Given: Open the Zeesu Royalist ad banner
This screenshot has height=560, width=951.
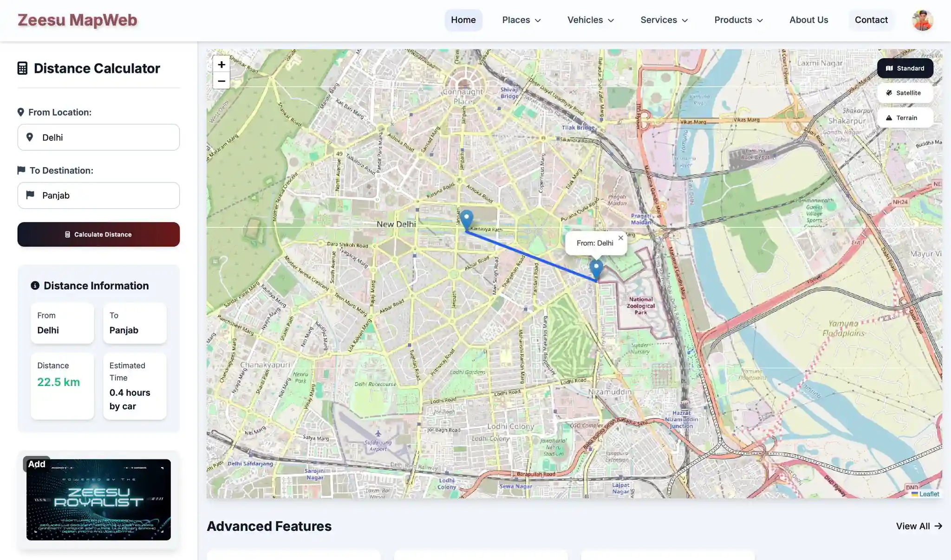Looking at the screenshot, I should [x=98, y=500].
